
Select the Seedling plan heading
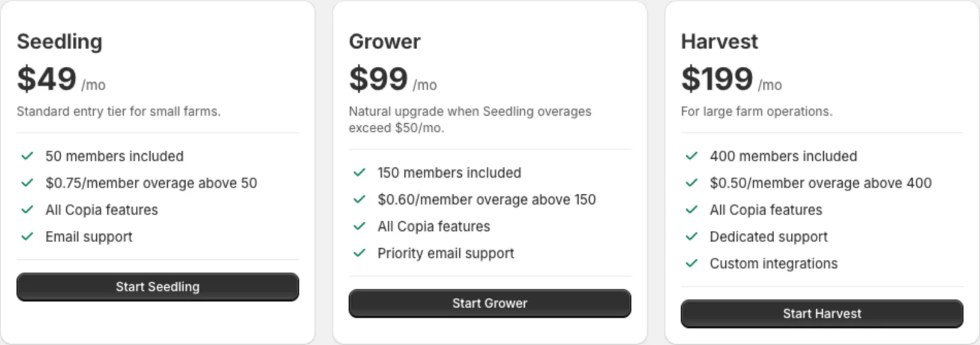[59, 42]
